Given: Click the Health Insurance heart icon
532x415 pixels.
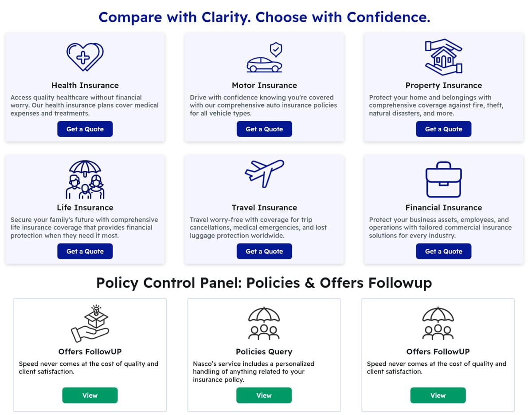Looking at the screenshot, I should point(85,57).
